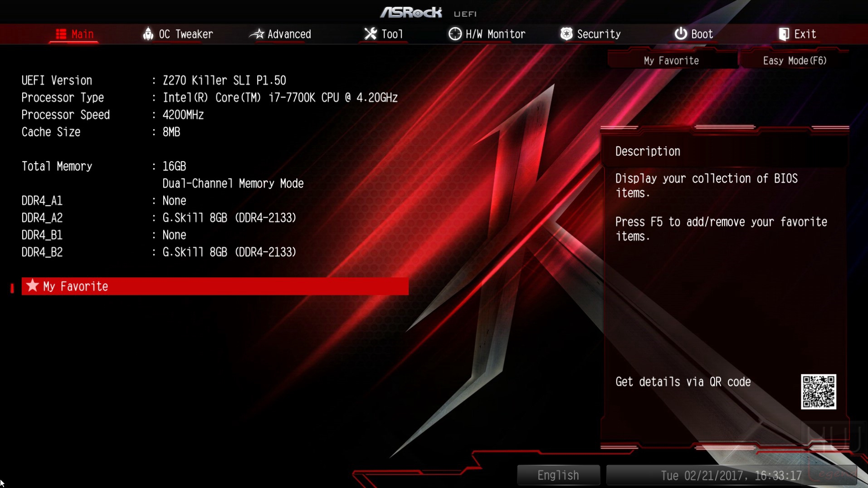Click the Cache Size label

[51, 132]
